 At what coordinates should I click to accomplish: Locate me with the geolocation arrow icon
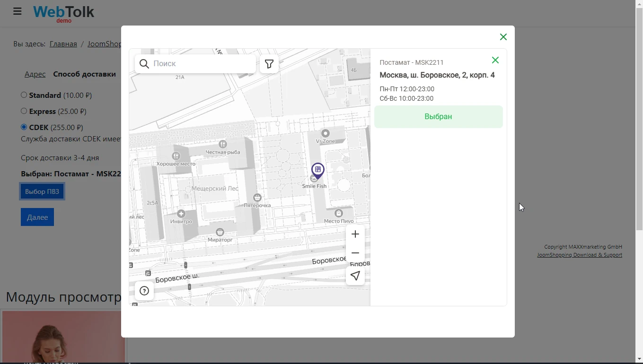pyautogui.click(x=355, y=276)
